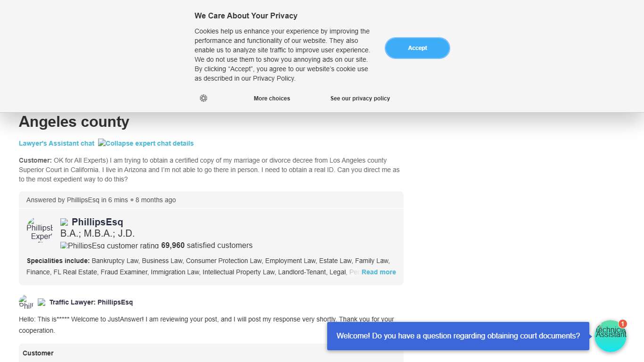Open the Welcome court documents chat message

click(x=458, y=336)
